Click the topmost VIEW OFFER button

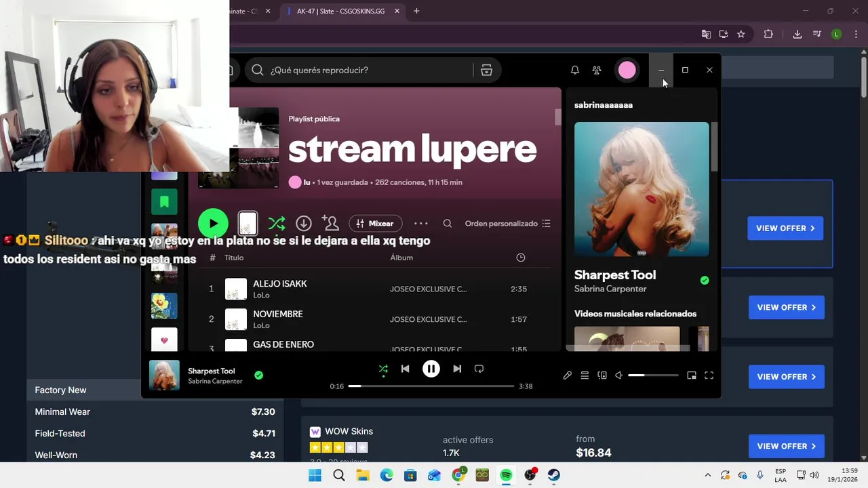tap(785, 228)
